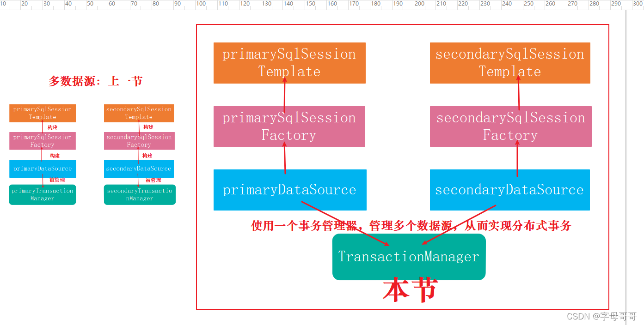Select the small primaryDataSource blue box
This screenshot has height=325, width=644.
[x=43, y=169]
